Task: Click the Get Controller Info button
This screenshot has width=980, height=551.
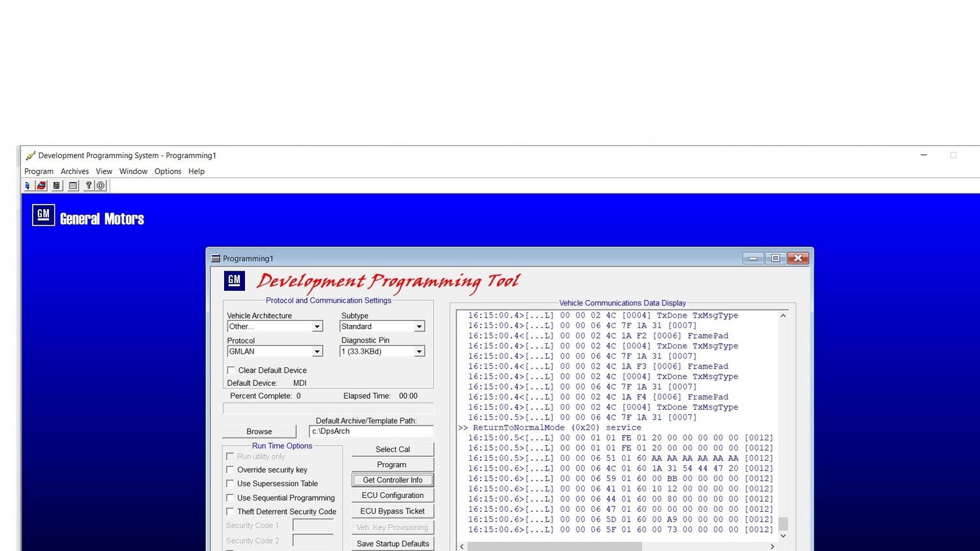Action: [x=393, y=480]
